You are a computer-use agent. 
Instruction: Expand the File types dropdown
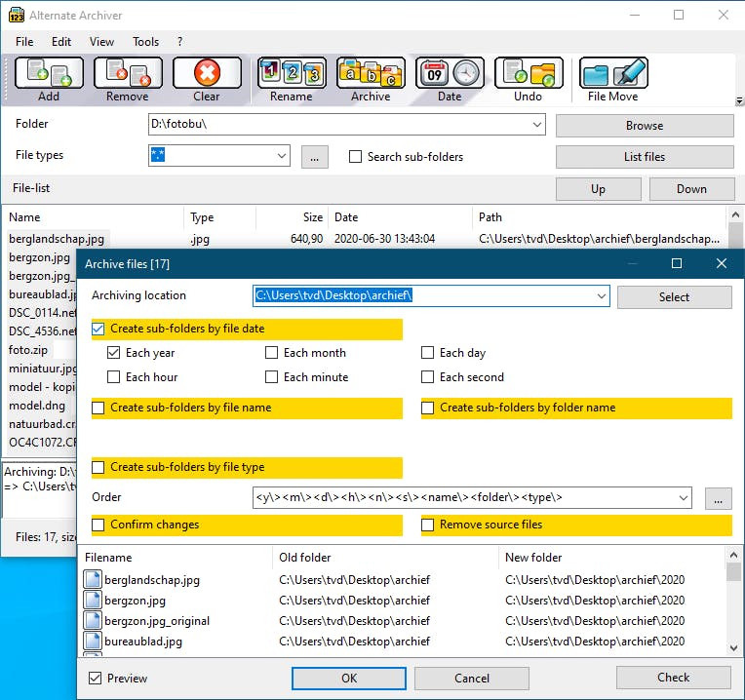coord(282,156)
